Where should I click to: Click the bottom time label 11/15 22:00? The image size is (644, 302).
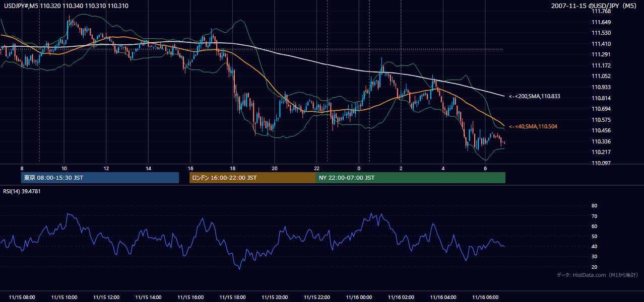[x=316, y=297]
